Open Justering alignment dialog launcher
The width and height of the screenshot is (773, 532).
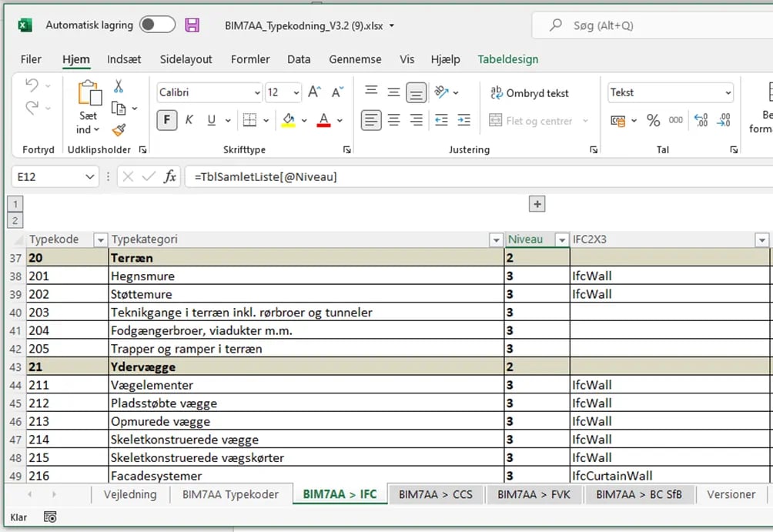(594, 149)
